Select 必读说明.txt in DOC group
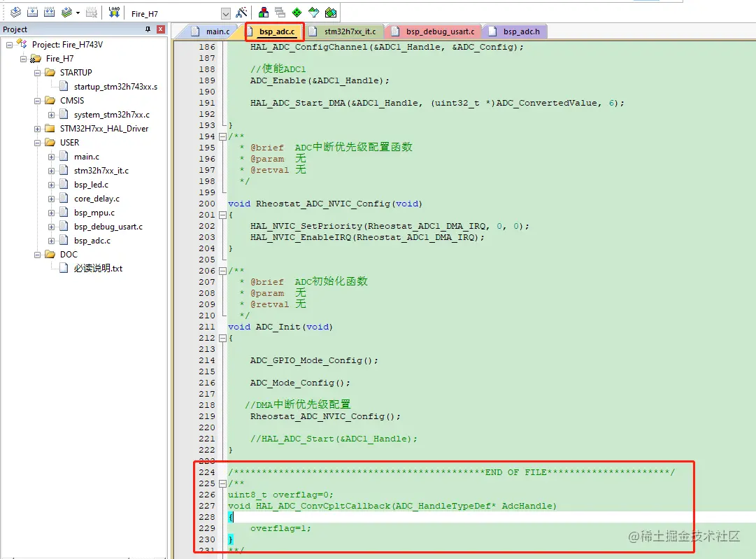Image resolution: width=756 pixels, height=559 pixels. point(99,269)
